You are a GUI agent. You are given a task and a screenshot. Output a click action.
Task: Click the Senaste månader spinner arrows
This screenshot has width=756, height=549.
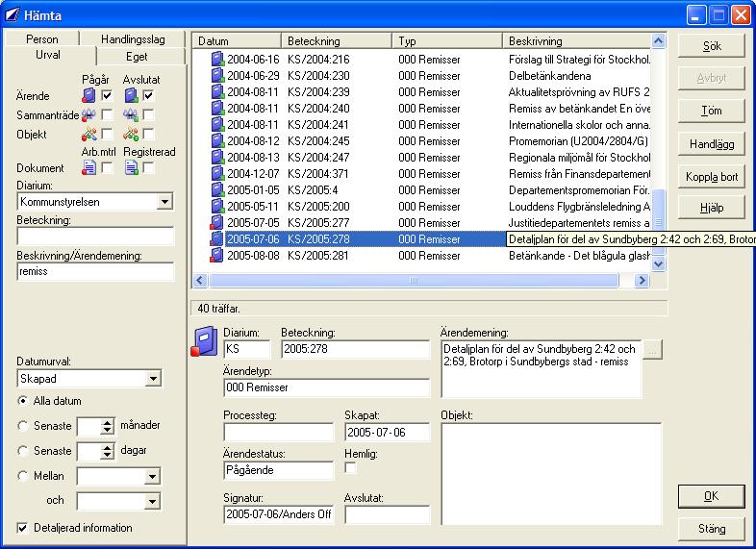point(108,426)
